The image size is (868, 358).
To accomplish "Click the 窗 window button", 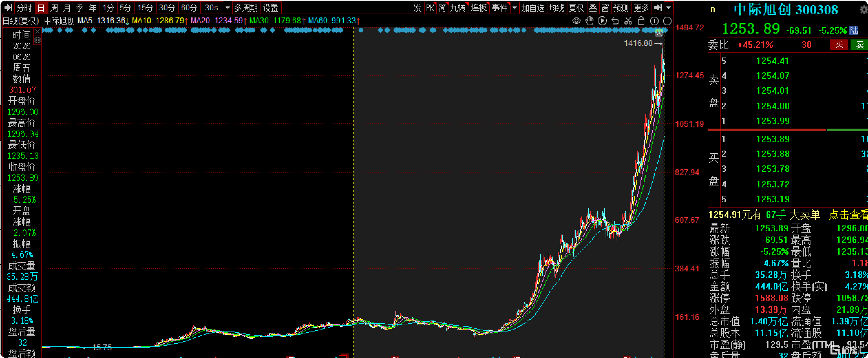I will [x=606, y=8].
